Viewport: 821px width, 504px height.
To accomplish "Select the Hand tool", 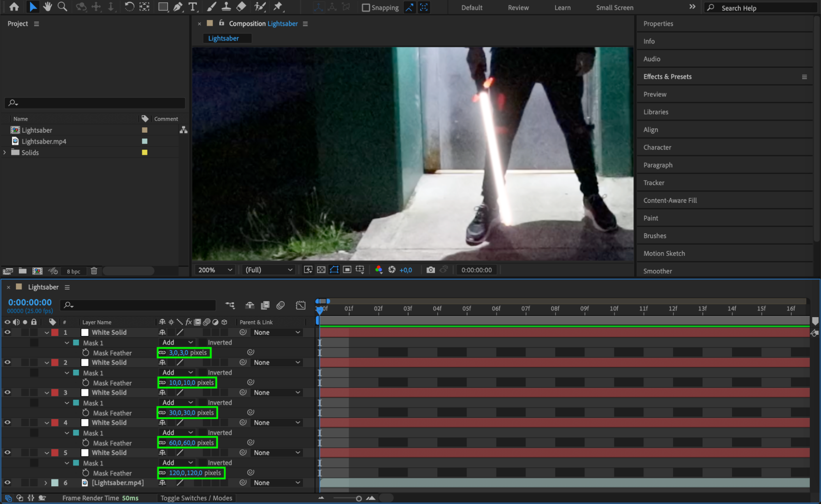I will 48,7.
